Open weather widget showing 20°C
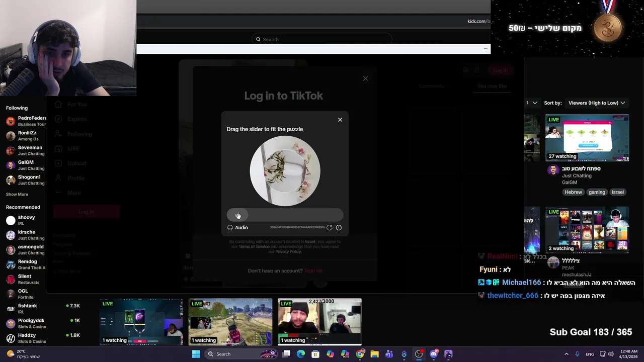This screenshot has width=644, height=362. [x=23, y=354]
